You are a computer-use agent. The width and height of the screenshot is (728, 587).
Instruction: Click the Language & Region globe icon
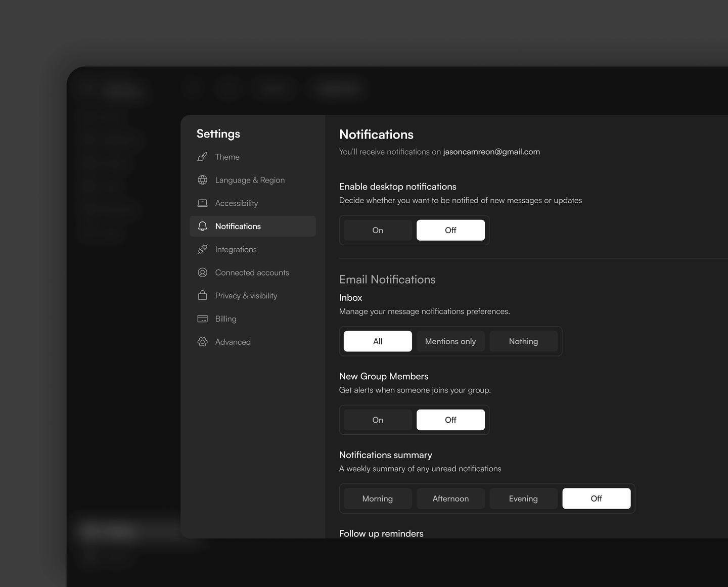click(202, 180)
